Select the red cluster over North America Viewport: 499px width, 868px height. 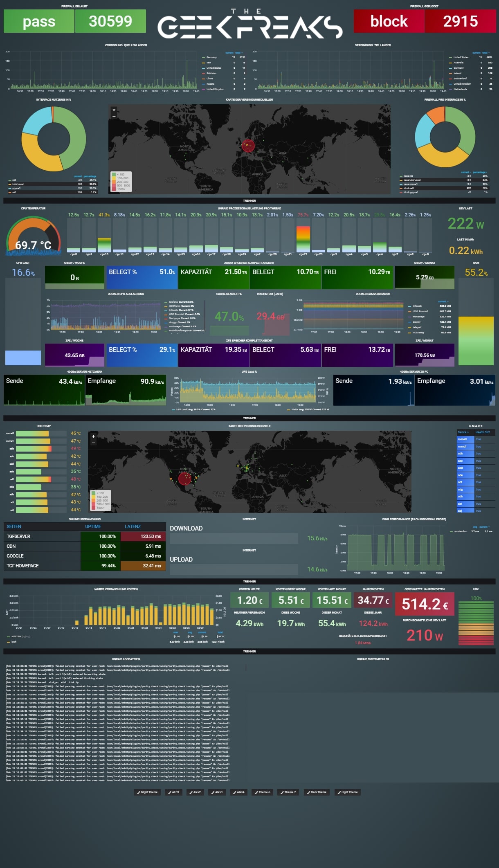point(185,478)
